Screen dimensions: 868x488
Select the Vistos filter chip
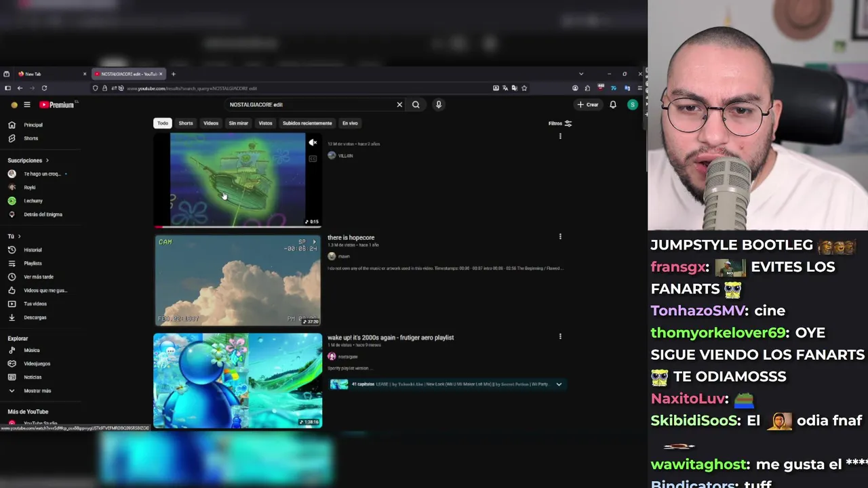(265, 123)
